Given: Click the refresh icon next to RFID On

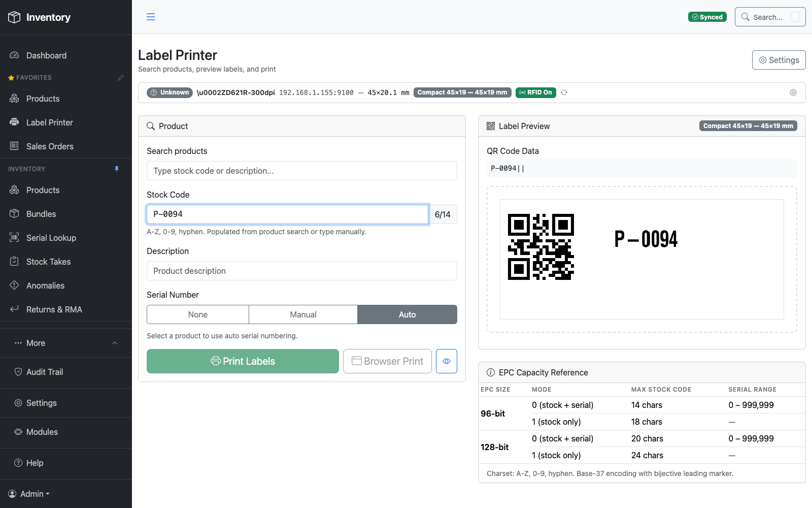Looking at the screenshot, I should pos(564,92).
